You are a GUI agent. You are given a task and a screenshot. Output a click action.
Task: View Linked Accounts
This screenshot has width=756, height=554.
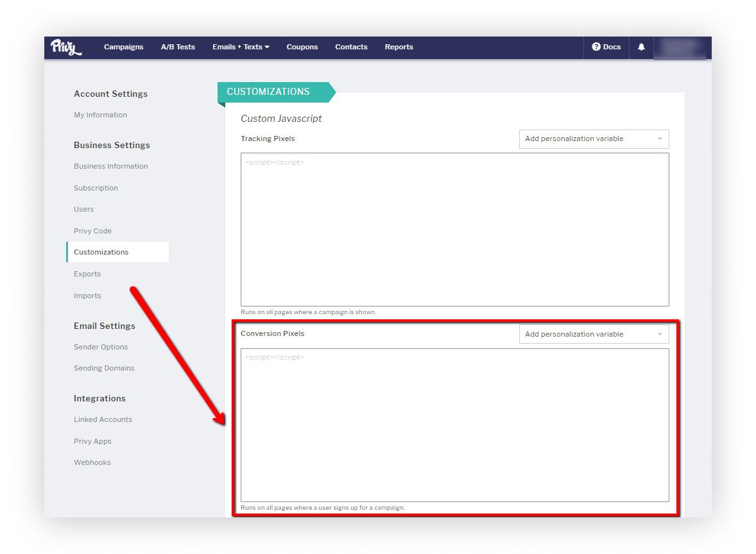[103, 419]
